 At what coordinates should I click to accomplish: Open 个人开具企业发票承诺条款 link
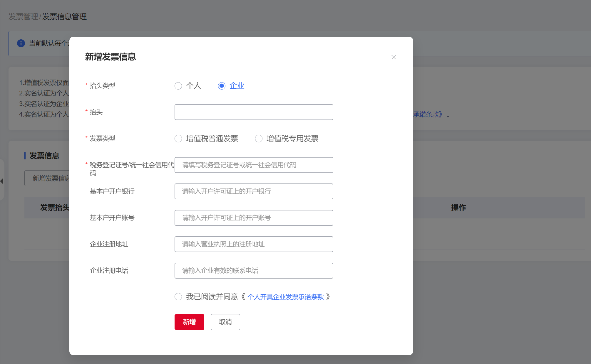point(285,297)
